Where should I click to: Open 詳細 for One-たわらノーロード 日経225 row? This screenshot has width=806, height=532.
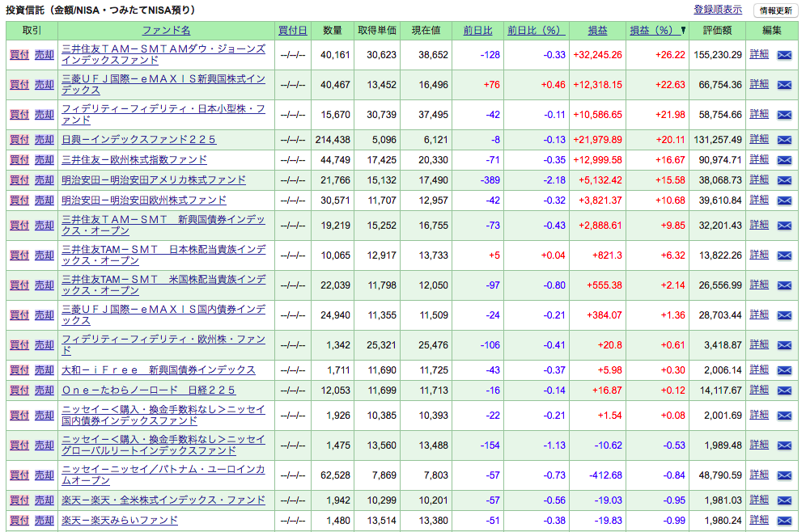click(759, 390)
